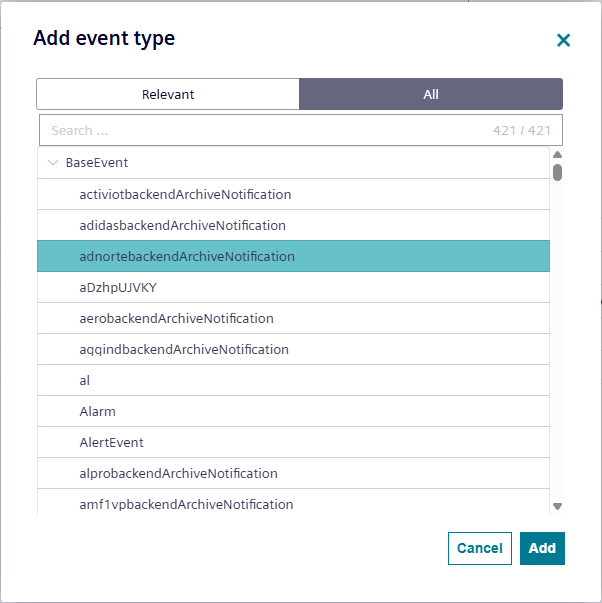Click the scrollbar down arrow
Screen dimensions: 602x603
pyautogui.click(x=557, y=507)
